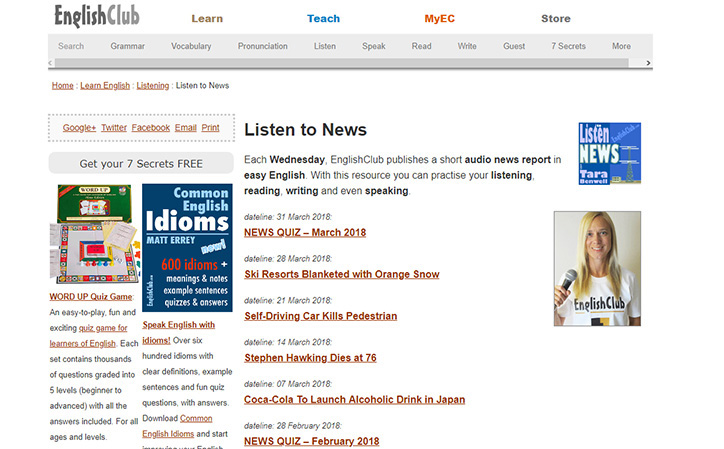Open NEWS QUIZ – March 2018
Screen dimensions: 724x449
point(305,232)
